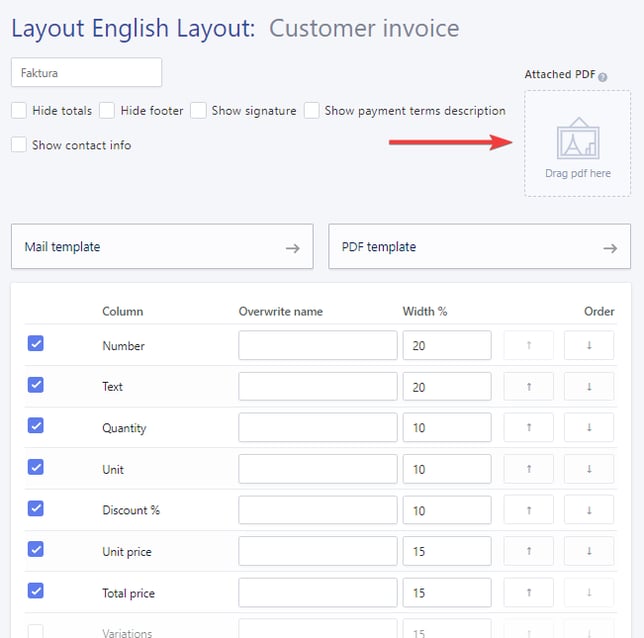Click the Width % field for Text
This screenshot has height=638, width=644.
point(446,387)
